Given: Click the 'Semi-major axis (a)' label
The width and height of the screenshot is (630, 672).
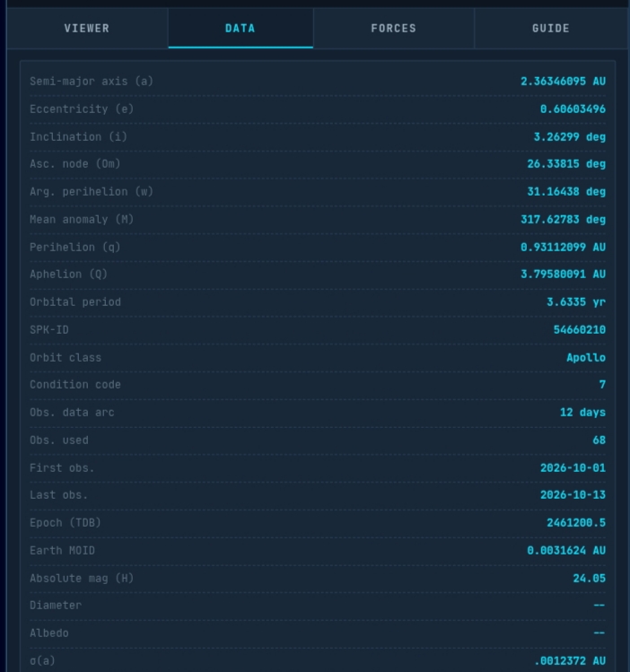Looking at the screenshot, I should click(x=92, y=82).
